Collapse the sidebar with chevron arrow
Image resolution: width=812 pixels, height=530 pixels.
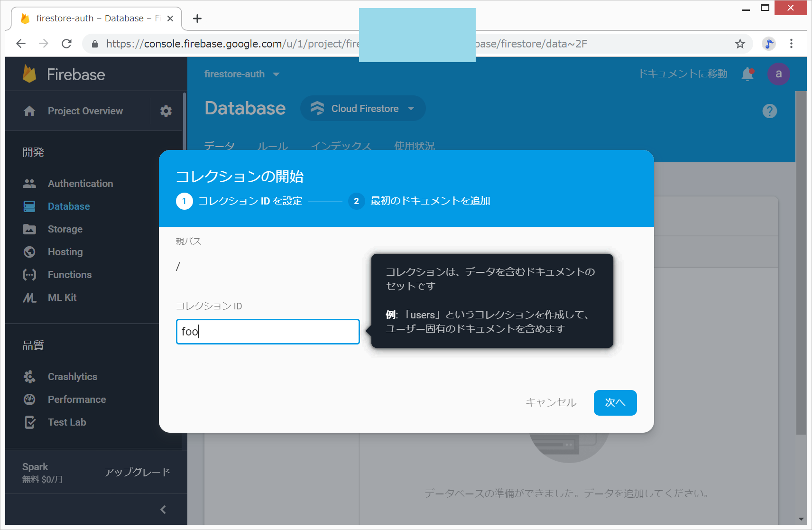(163, 510)
